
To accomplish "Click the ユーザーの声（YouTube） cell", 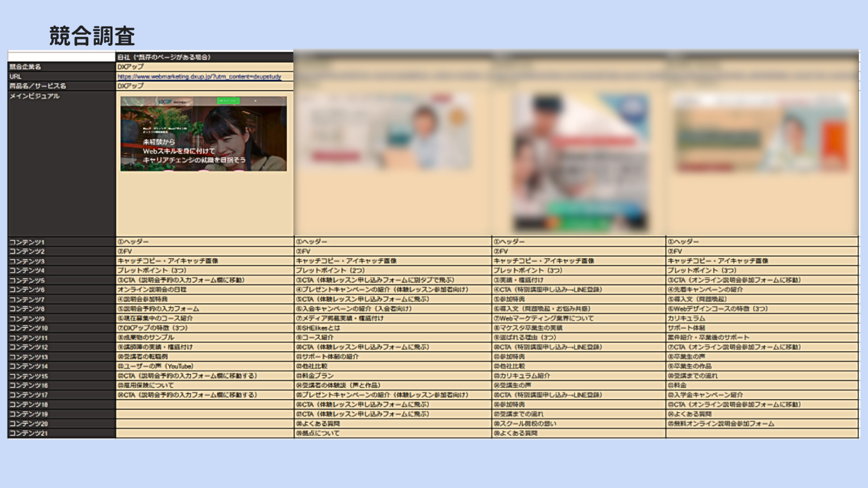I will click(156, 366).
